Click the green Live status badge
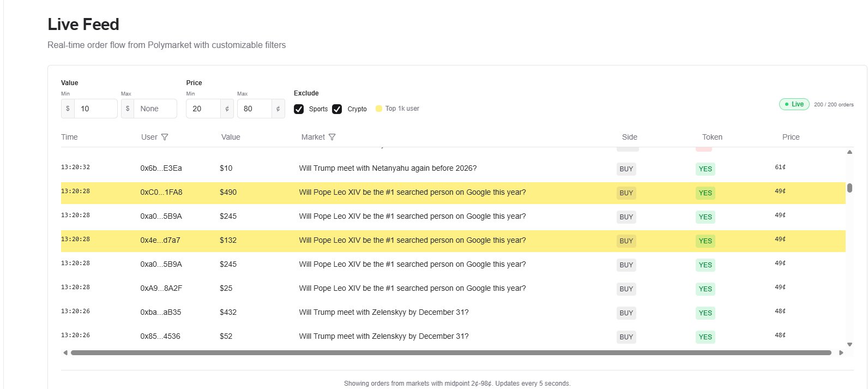 point(794,104)
